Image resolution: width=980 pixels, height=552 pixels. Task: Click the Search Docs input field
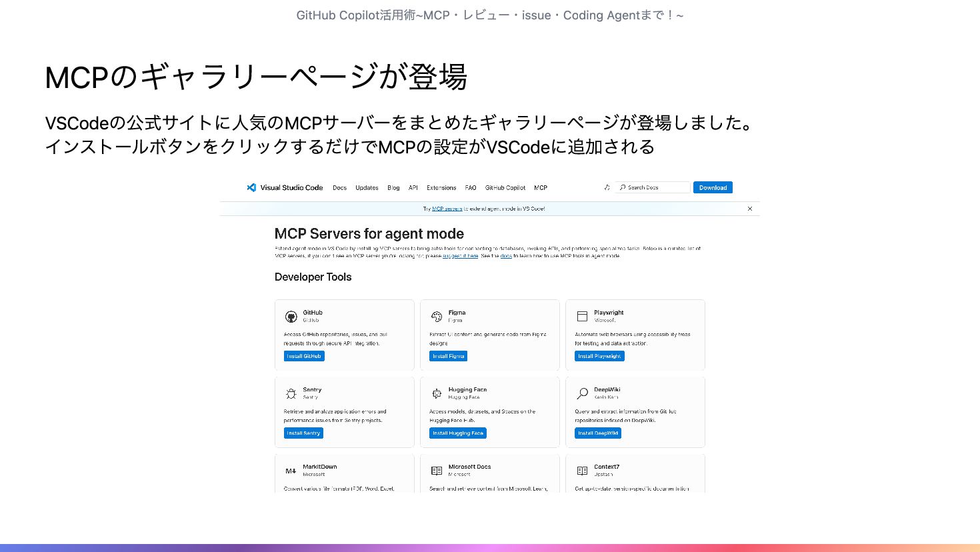click(653, 187)
